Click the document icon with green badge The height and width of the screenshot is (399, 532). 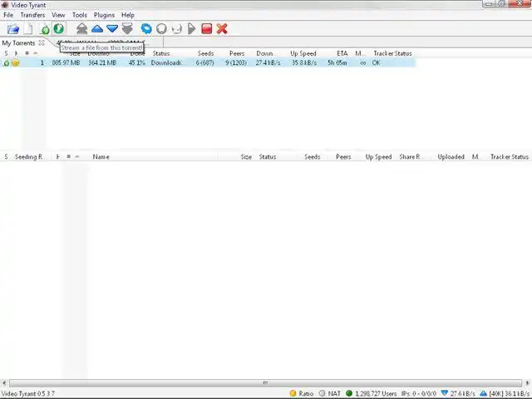tap(44, 29)
